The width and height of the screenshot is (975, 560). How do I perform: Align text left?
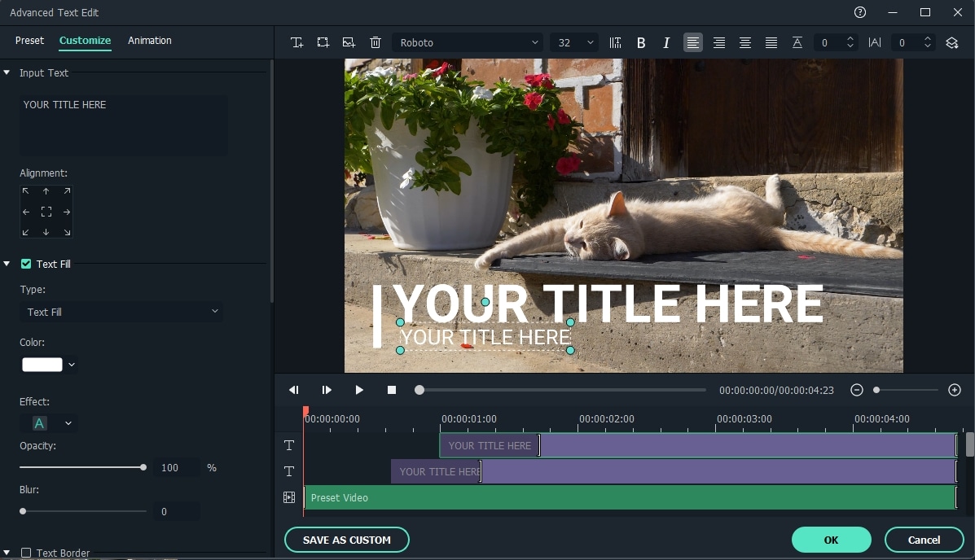pos(692,43)
